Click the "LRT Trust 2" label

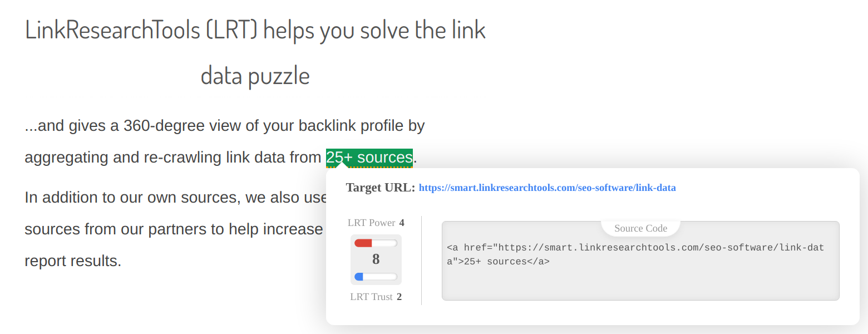[376, 296]
